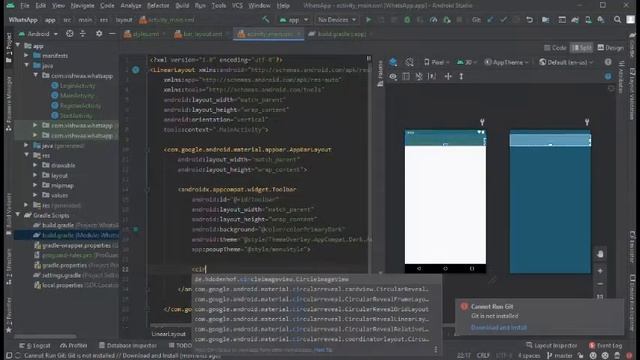Image resolution: width=640 pixels, height=360 pixels.
Task: Switch editor to Split view
Action: point(582,48)
